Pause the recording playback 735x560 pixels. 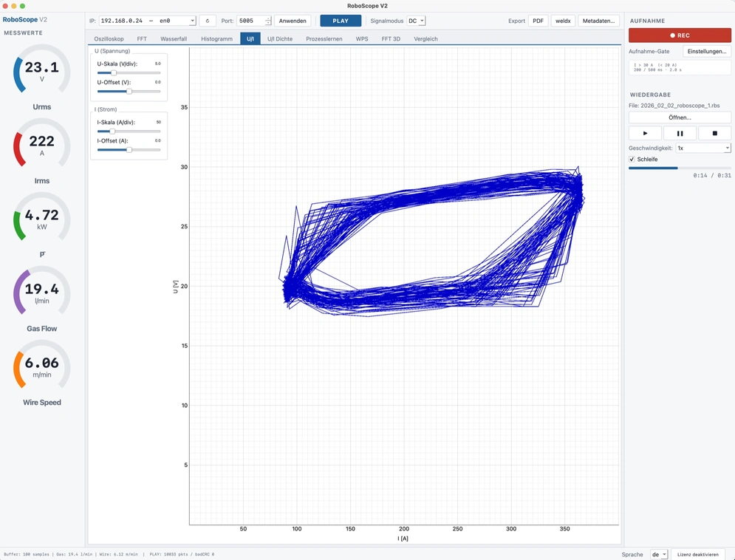click(x=680, y=133)
